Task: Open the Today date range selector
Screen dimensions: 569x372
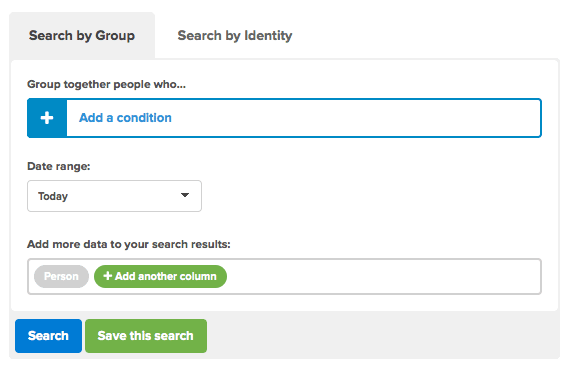Action: tap(114, 196)
